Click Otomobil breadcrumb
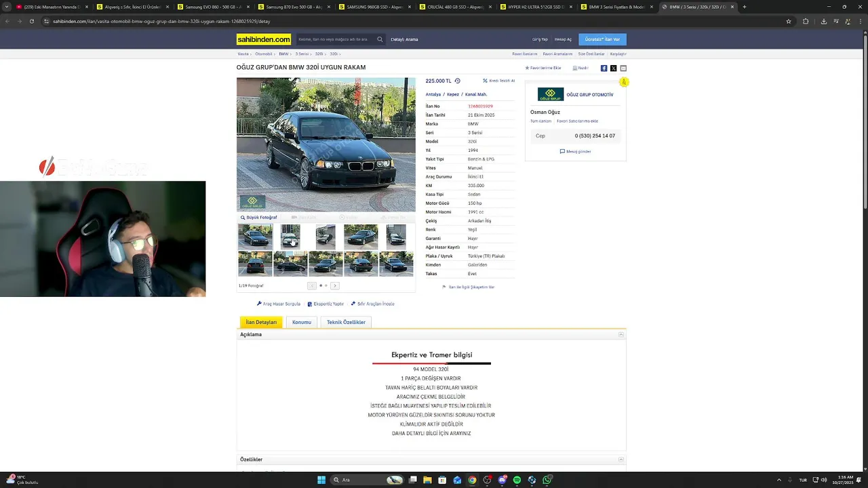Viewport: 868px width, 488px height. [263, 54]
